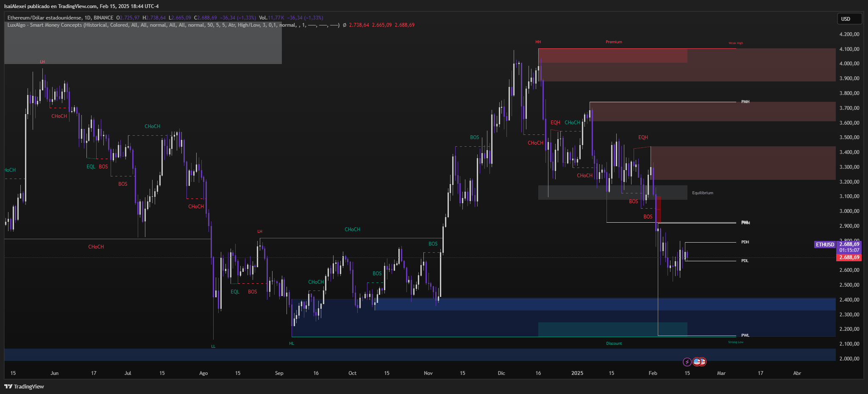Viewport: 868px width, 394px height.
Task: Click the 4.200,00 price axis label
Action: 849,34
